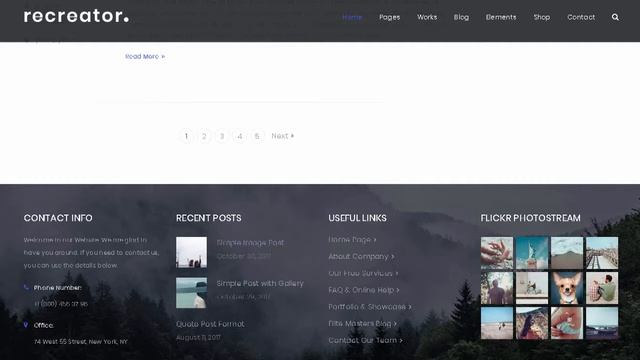Open the Quote Post Format link
The image size is (640, 360).
[x=210, y=324]
